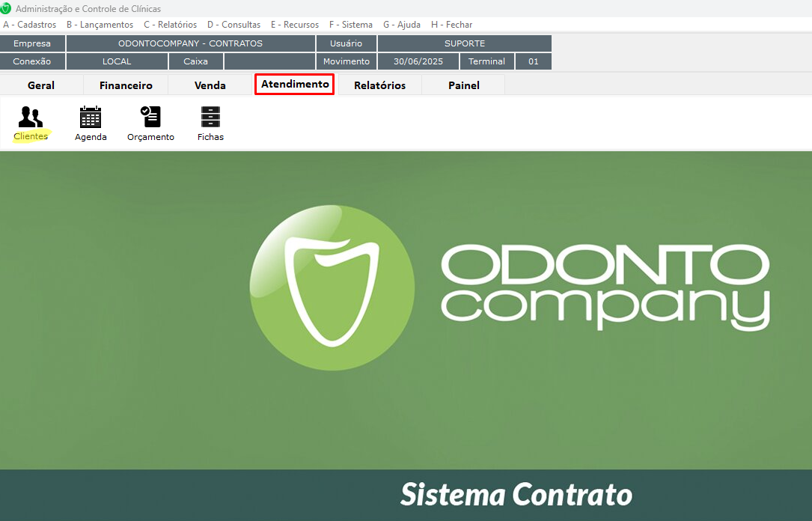The width and height of the screenshot is (812, 521).
Task: Click the LOCAL connection value
Action: 117,61
